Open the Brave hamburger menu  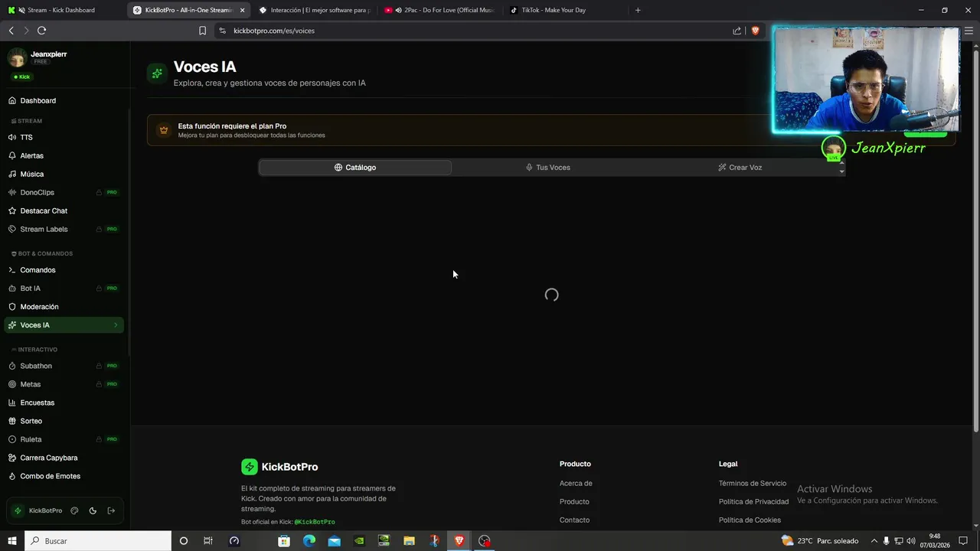[x=969, y=31]
